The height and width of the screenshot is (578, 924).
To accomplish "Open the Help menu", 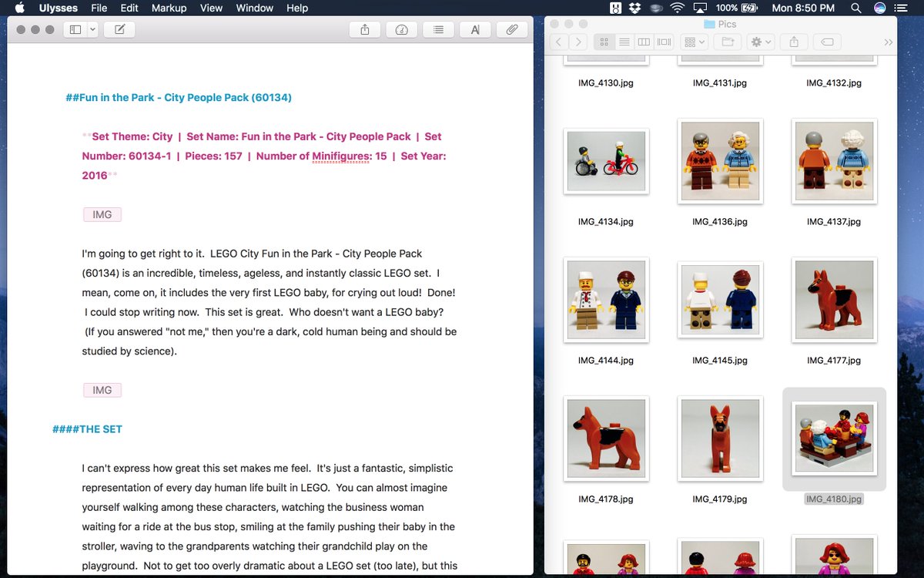I will coord(297,8).
